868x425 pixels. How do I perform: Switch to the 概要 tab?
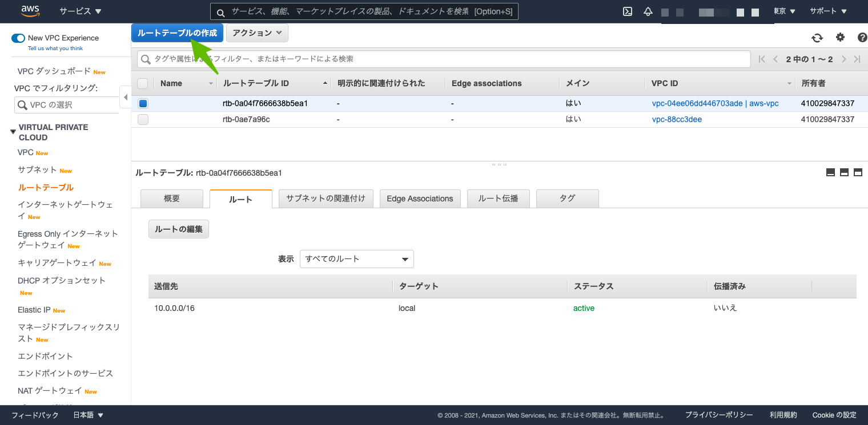[x=172, y=199]
